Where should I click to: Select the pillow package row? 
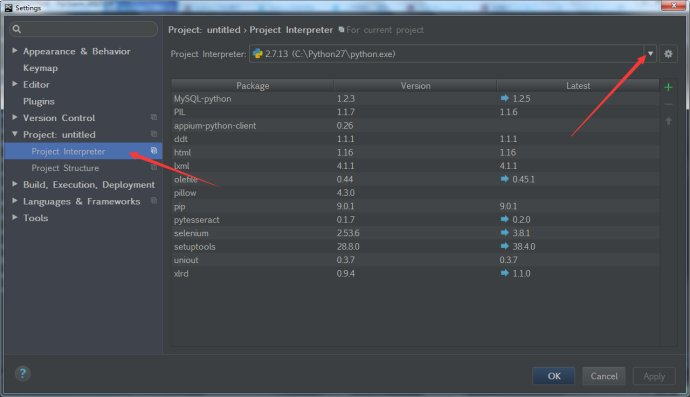(x=415, y=192)
